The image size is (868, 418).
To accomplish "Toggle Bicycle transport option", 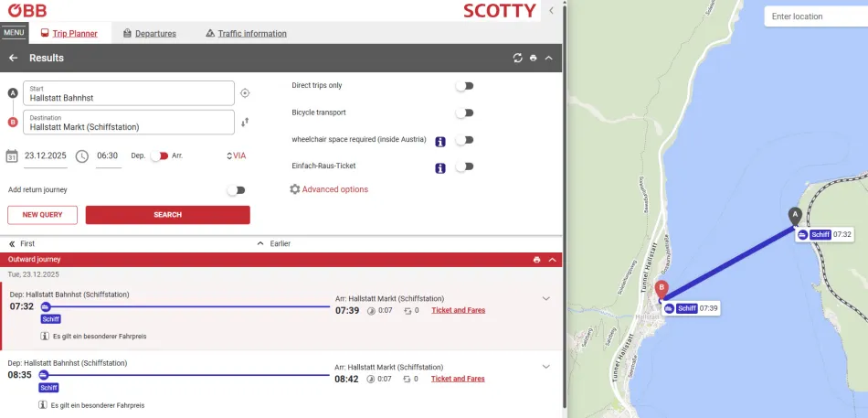I will (x=464, y=113).
